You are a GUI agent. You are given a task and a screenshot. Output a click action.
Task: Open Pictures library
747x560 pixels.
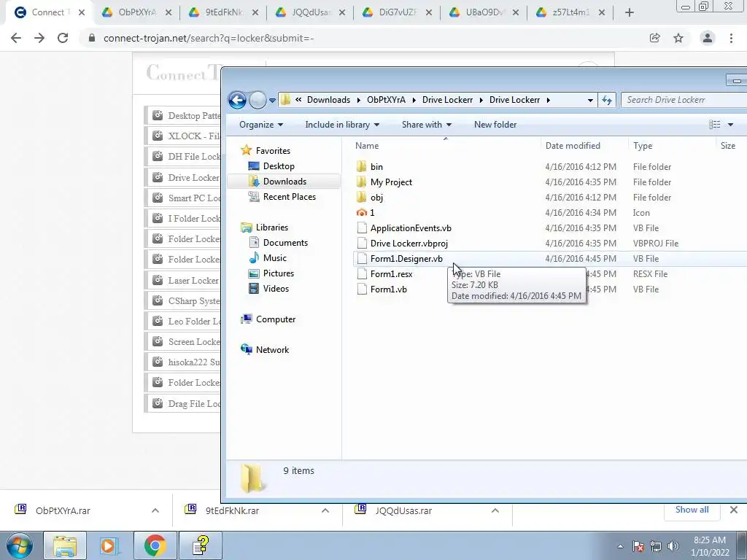coord(278,273)
